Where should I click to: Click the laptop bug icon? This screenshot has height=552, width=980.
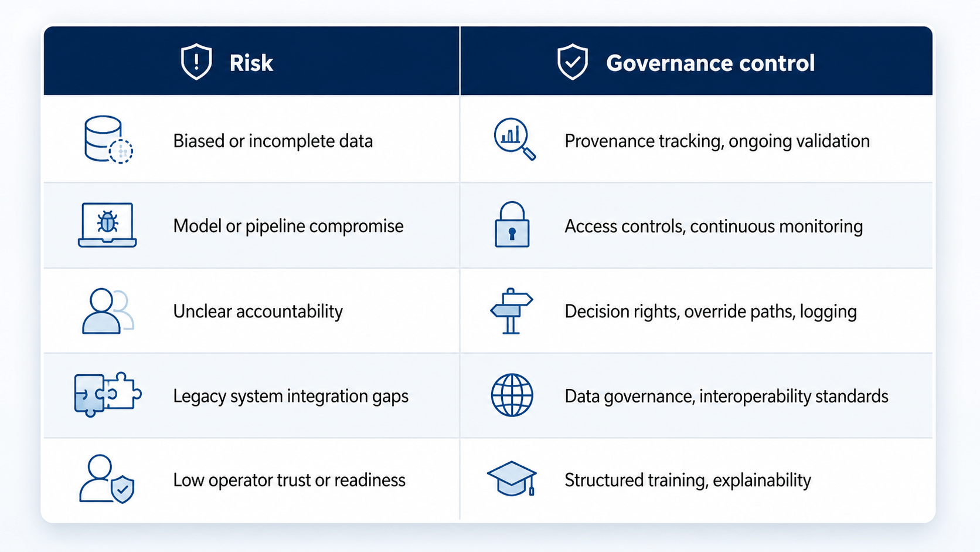(107, 225)
